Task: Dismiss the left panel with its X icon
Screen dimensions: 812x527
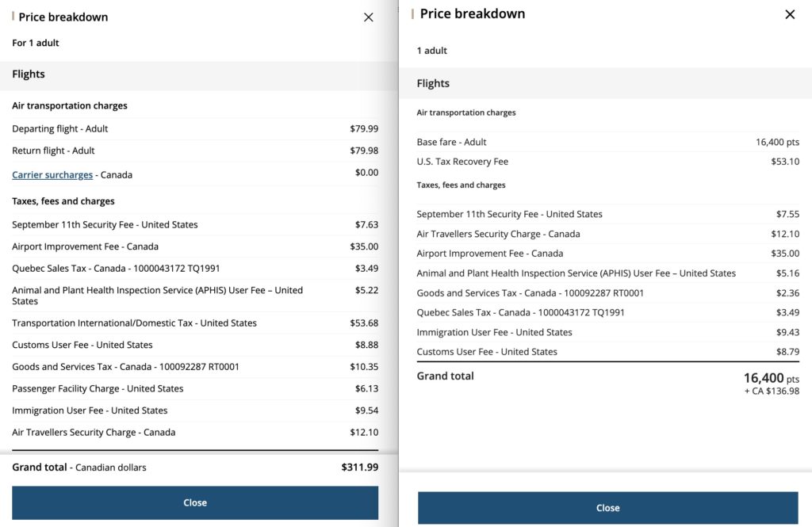Action: [368, 17]
